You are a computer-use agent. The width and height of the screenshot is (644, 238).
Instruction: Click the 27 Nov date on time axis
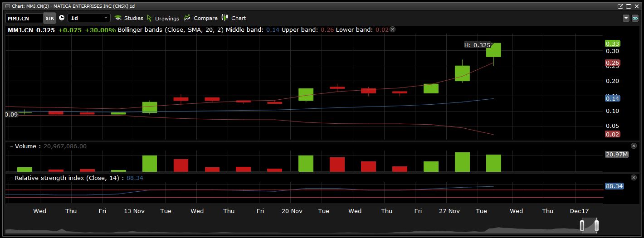(449, 211)
